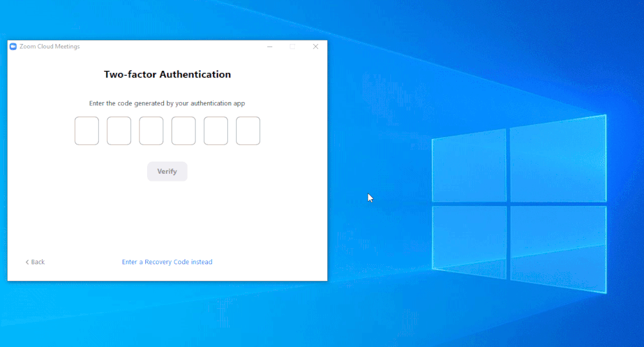Select the second code digit box
This screenshot has width=644, height=347.
pyautogui.click(x=119, y=131)
